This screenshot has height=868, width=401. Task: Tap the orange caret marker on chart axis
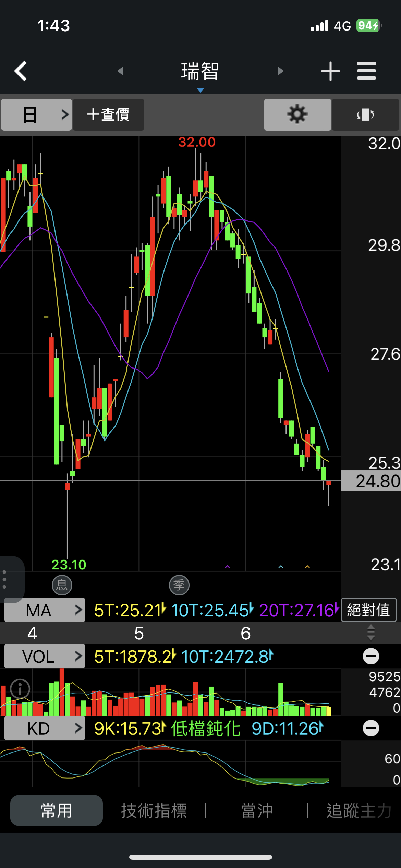pyautogui.click(x=307, y=567)
